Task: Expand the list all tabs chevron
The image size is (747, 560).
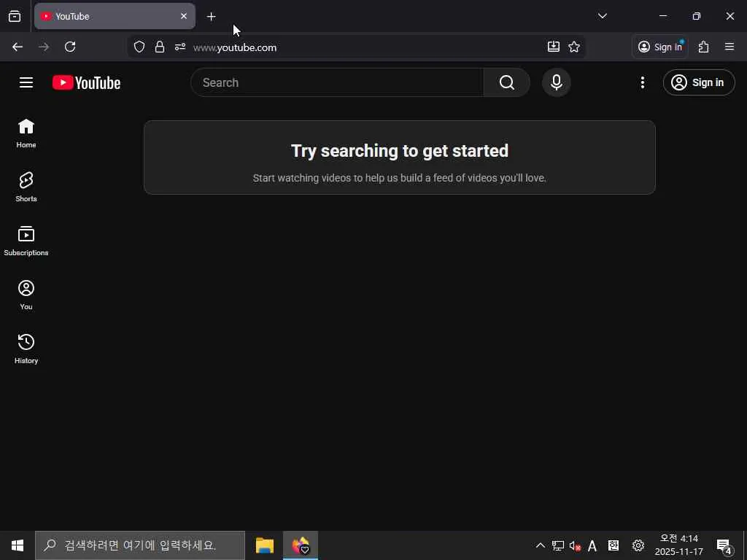Action: coord(602,16)
